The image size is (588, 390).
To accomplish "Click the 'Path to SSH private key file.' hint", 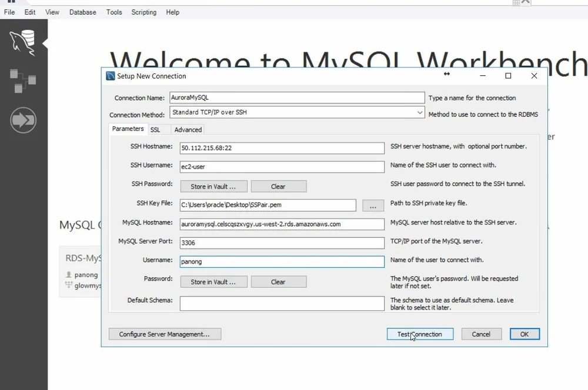I will click(429, 203).
